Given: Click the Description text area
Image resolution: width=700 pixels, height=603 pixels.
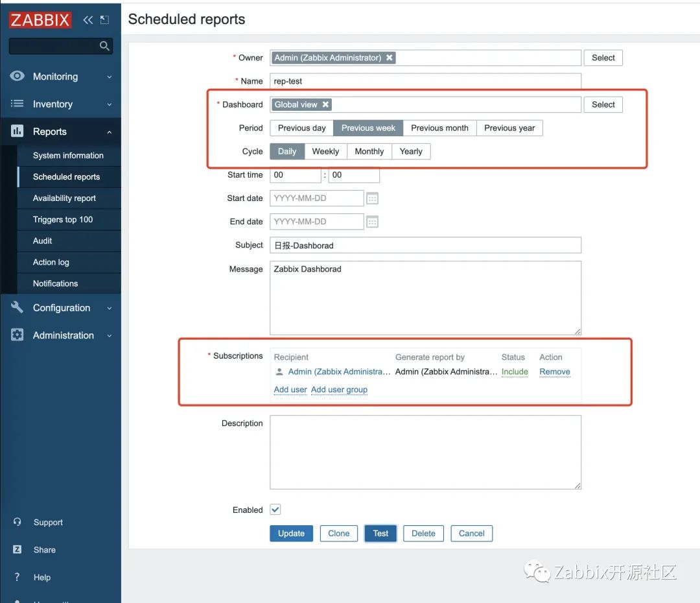Looking at the screenshot, I should point(425,452).
